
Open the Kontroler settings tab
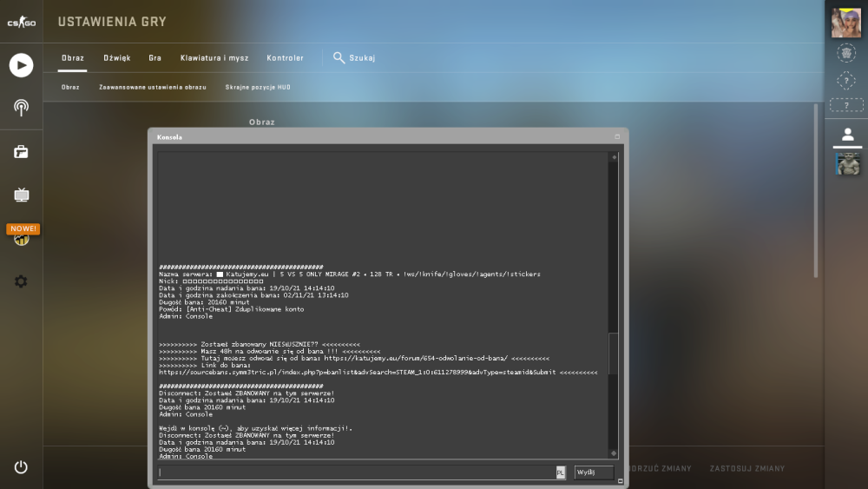[285, 57]
